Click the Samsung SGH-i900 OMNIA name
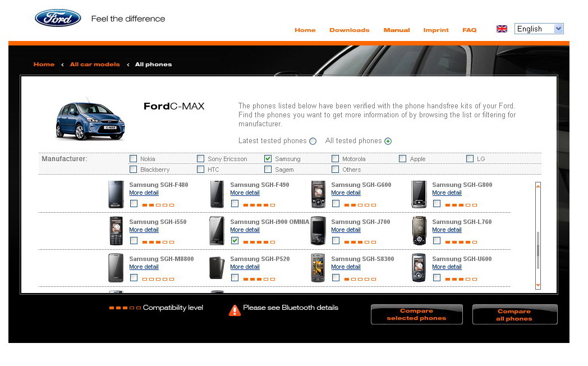The width and height of the screenshot is (588, 366). 270,222
